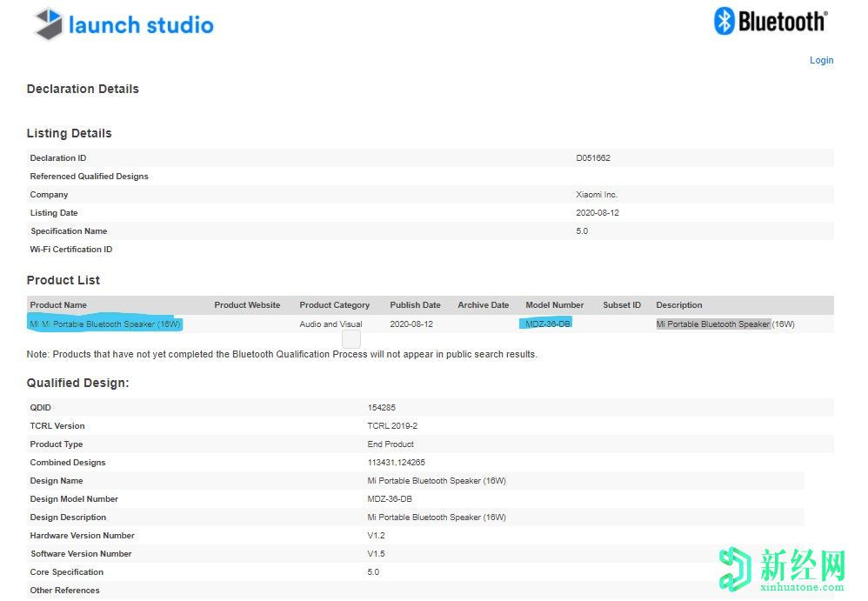The height and width of the screenshot is (601, 868).
Task: Click the Archive Date column header
Action: (483, 305)
